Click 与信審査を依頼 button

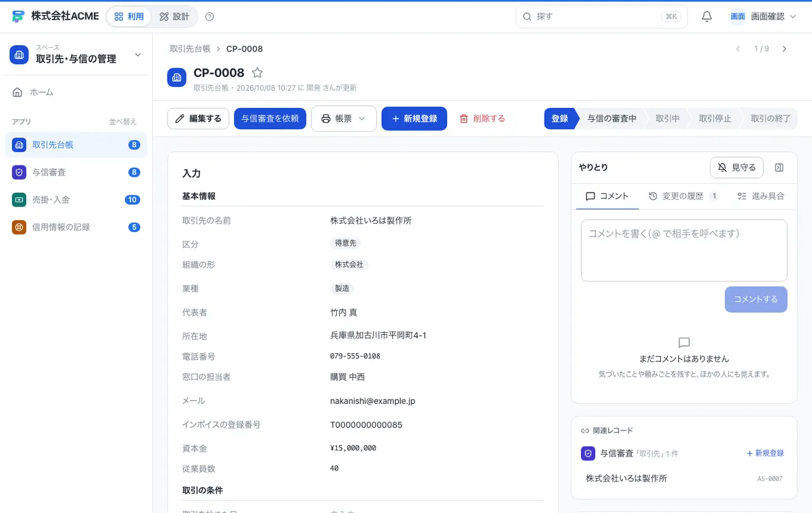click(270, 119)
